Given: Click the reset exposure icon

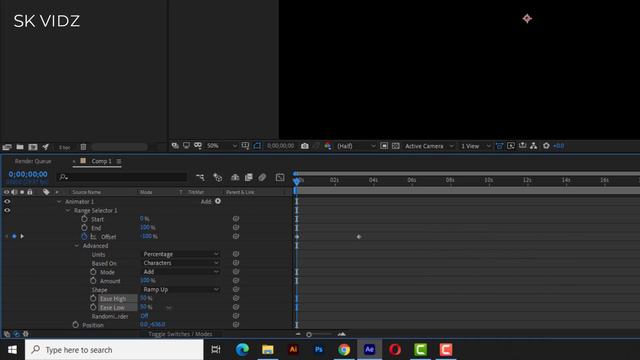Looking at the screenshot, I should coord(546,146).
